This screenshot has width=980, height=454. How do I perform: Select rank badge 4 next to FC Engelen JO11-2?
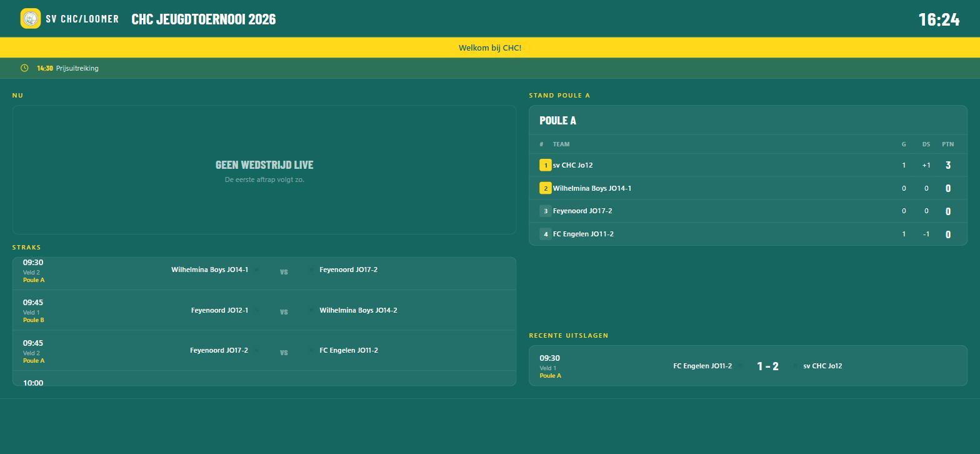[x=546, y=234]
